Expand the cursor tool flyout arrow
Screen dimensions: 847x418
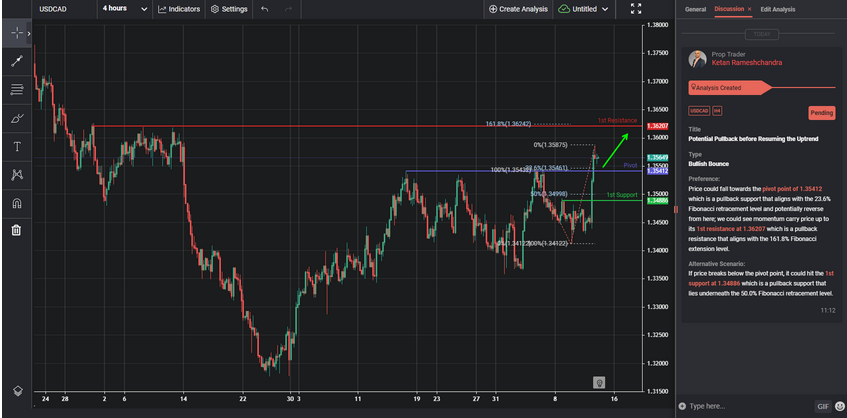click(x=29, y=33)
